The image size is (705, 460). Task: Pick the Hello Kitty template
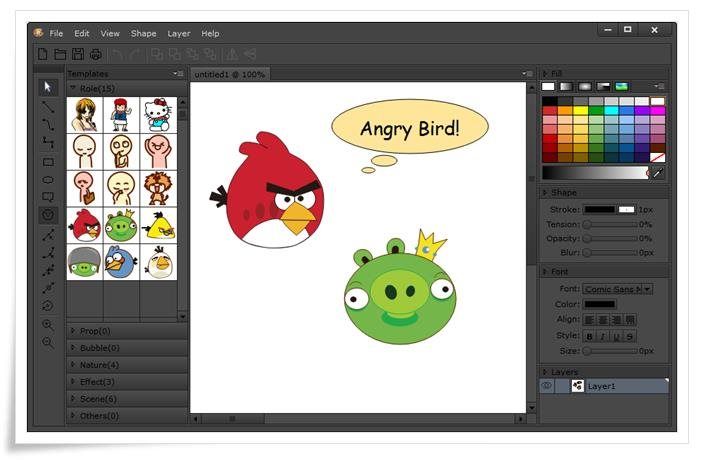(158, 115)
